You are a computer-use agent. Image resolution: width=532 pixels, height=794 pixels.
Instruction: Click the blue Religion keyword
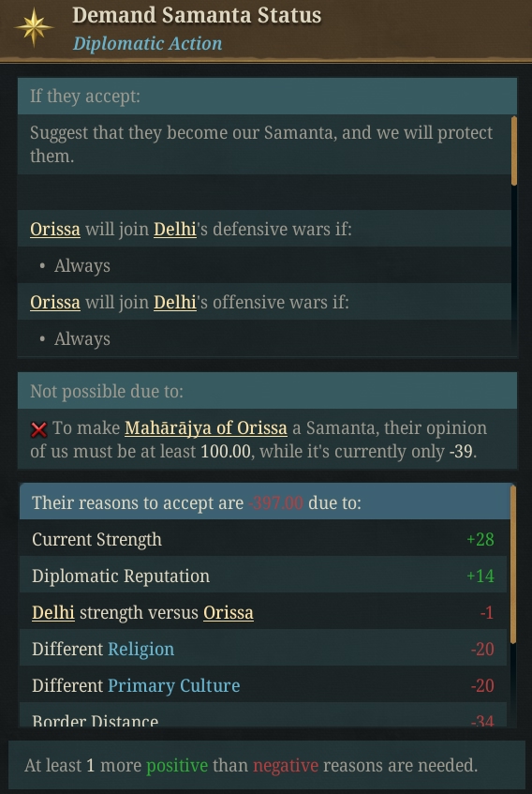click(141, 650)
